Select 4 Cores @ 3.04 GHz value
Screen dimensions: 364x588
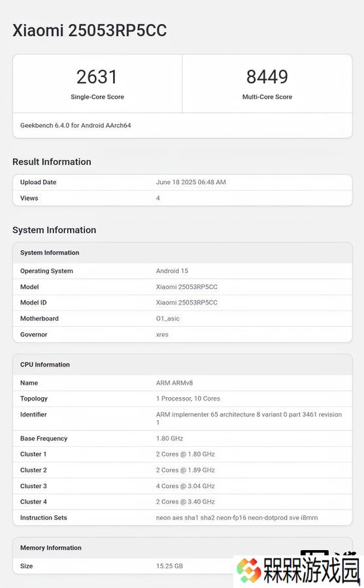(x=186, y=486)
